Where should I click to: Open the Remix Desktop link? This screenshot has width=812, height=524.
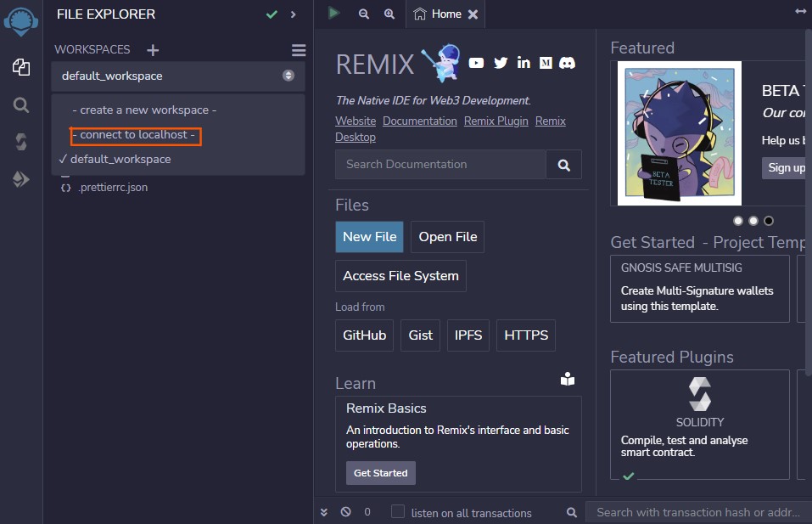click(x=356, y=137)
